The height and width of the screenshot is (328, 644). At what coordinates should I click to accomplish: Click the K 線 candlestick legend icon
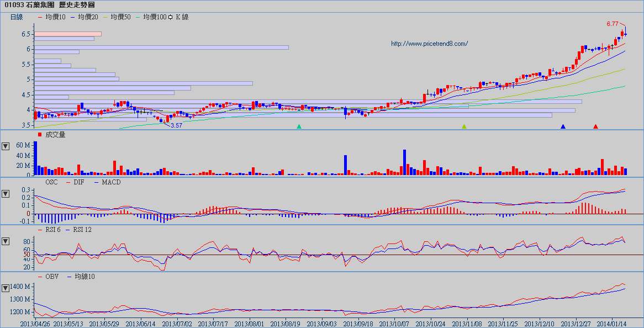pos(170,17)
